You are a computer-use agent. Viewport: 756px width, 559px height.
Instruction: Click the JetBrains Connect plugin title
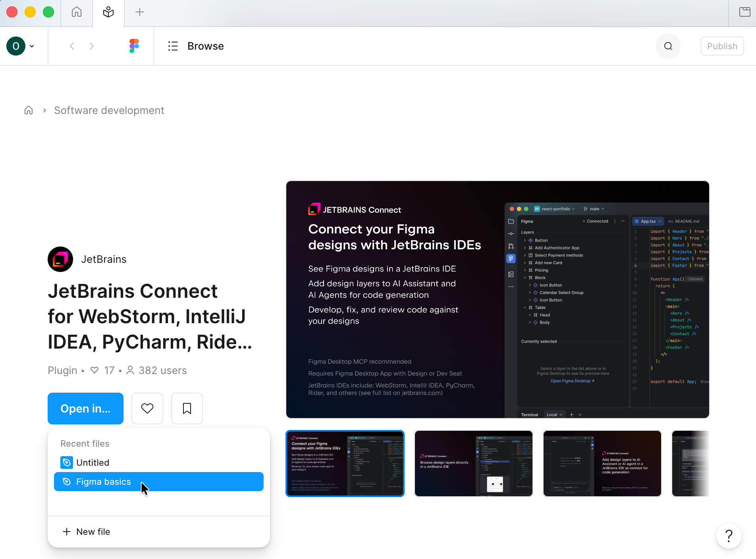(150, 316)
